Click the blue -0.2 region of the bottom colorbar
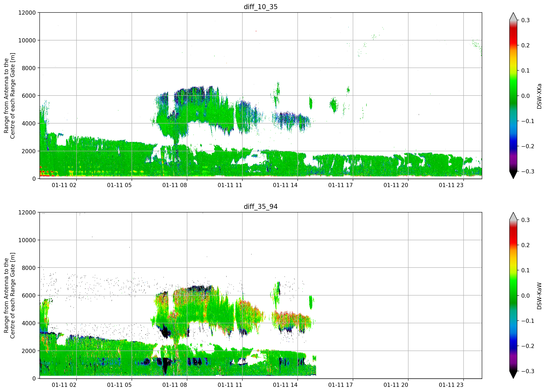The height and width of the screenshot is (392, 546). click(x=513, y=346)
